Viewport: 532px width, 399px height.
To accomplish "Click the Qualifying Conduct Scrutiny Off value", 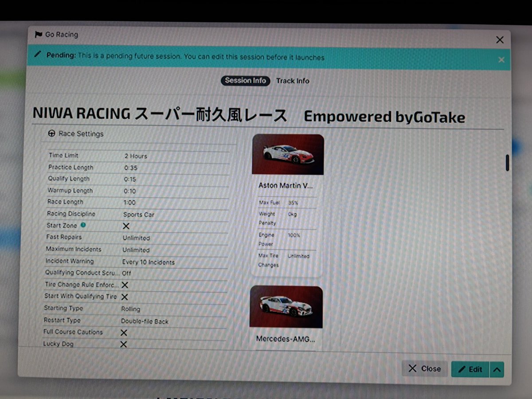I will point(126,274).
